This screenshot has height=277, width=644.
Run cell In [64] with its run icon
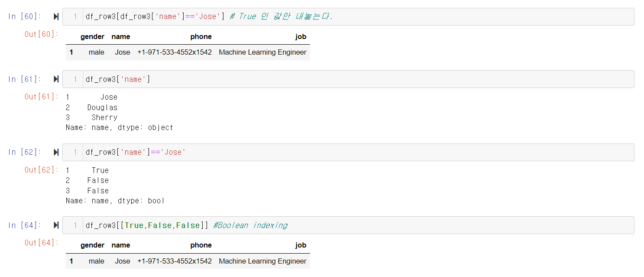(56, 225)
